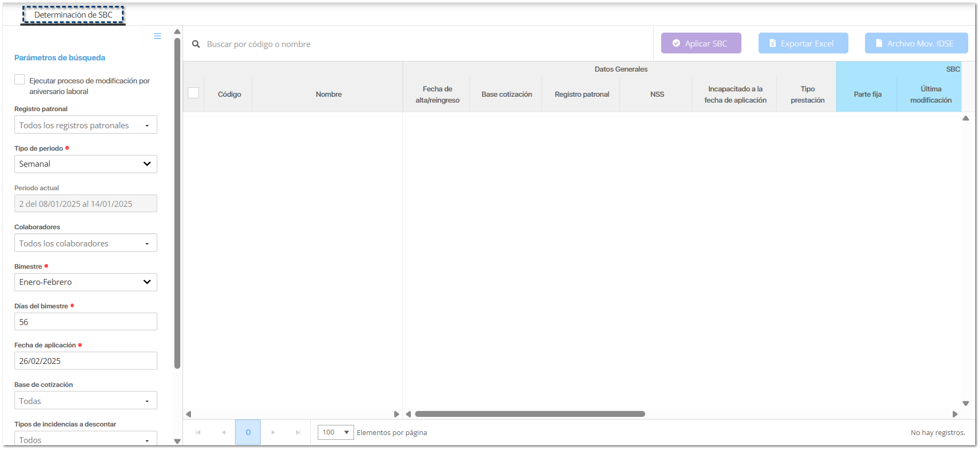Click the Aplicar SBC button
This screenshot has width=980, height=450.
pos(701,43)
